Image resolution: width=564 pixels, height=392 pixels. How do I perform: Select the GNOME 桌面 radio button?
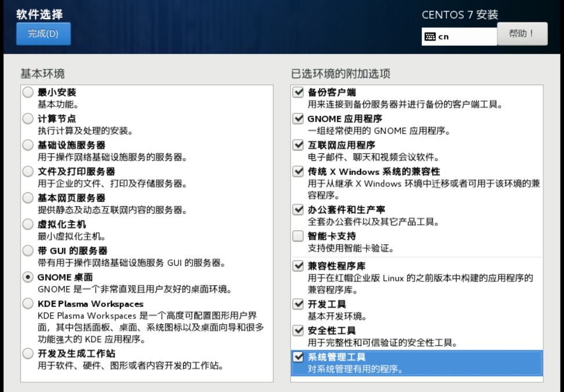[28, 277]
